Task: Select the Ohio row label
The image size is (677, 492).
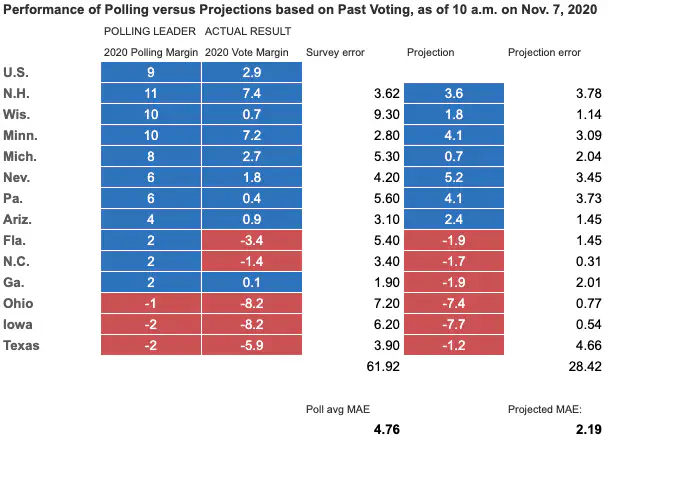Action: 19,304
